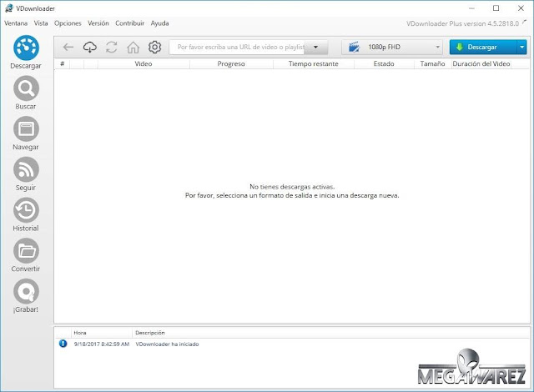Select the 9/18/2017 8:42:59 AM log entry
Image resolution: width=534 pixels, height=392 pixels.
[x=102, y=344]
